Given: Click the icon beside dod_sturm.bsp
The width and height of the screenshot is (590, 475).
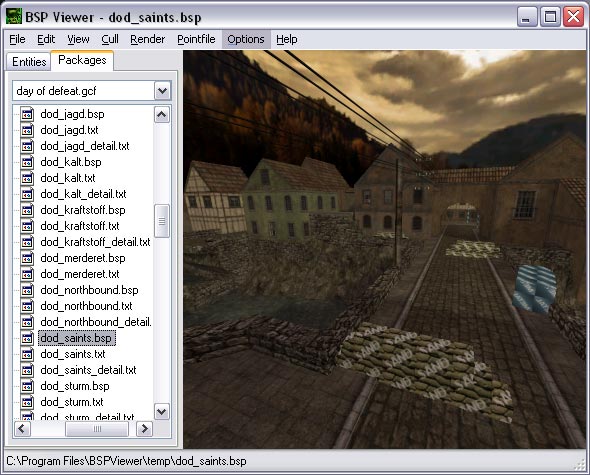Looking at the screenshot, I should click(x=27, y=386).
